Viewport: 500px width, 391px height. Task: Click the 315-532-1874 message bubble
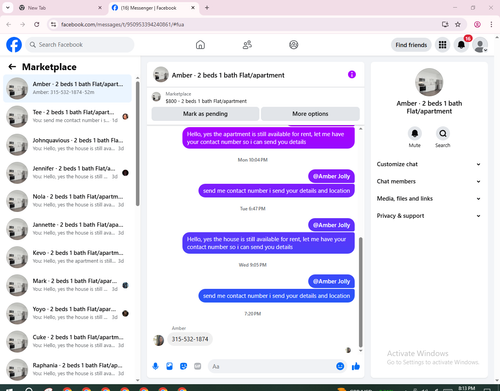tap(190, 339)
